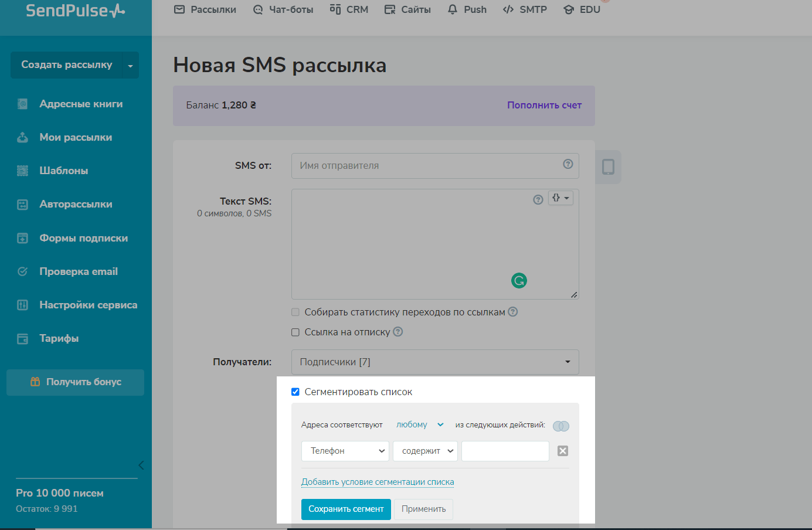The height and width of the screenshot is (530, 812).
Task: Click the mobile phone preview icon
Action: click(x=608, y=167)
